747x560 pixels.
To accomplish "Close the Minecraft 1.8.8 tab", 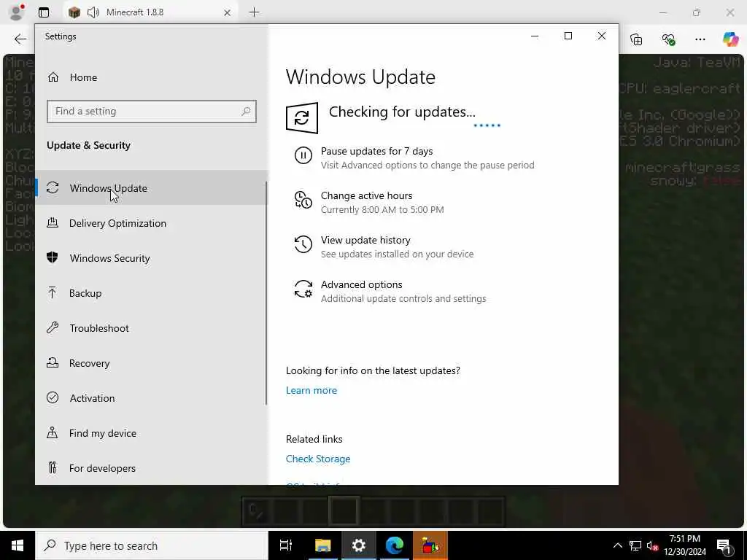I will coord(228,13).
